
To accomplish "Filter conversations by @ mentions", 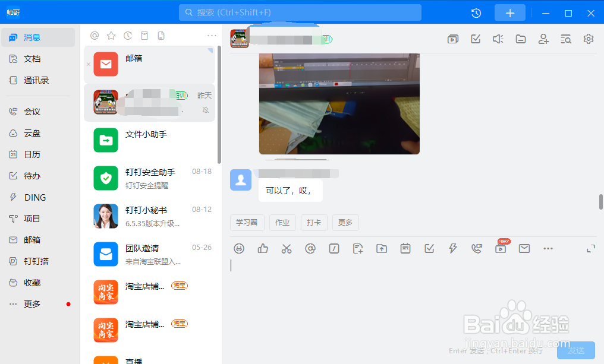I will coord(95,36).
